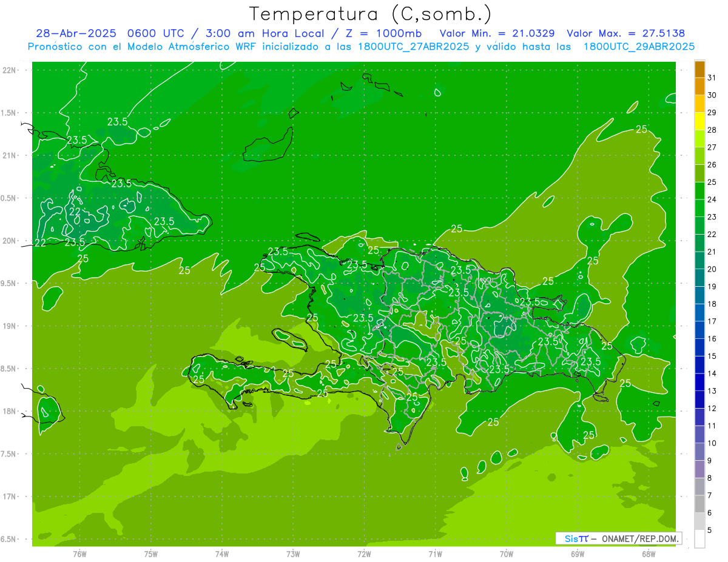Click the legend value '31'
This screenshot has width=728, height=562.
pos(712,77)
